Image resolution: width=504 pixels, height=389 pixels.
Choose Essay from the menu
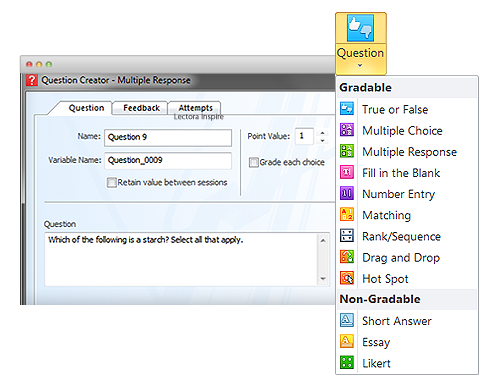pyautogui.click(x=376, y=343)
